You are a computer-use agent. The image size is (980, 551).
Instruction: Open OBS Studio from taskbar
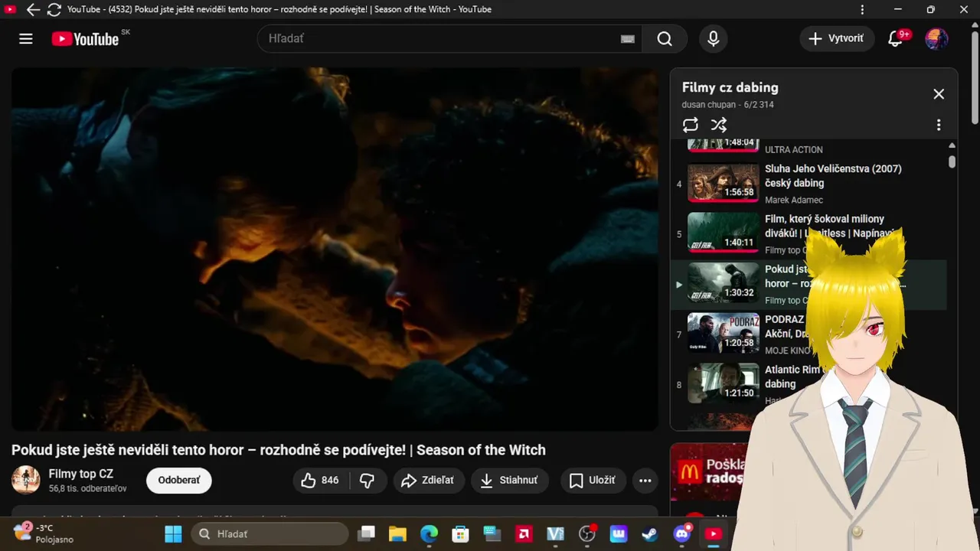point(587,533)
